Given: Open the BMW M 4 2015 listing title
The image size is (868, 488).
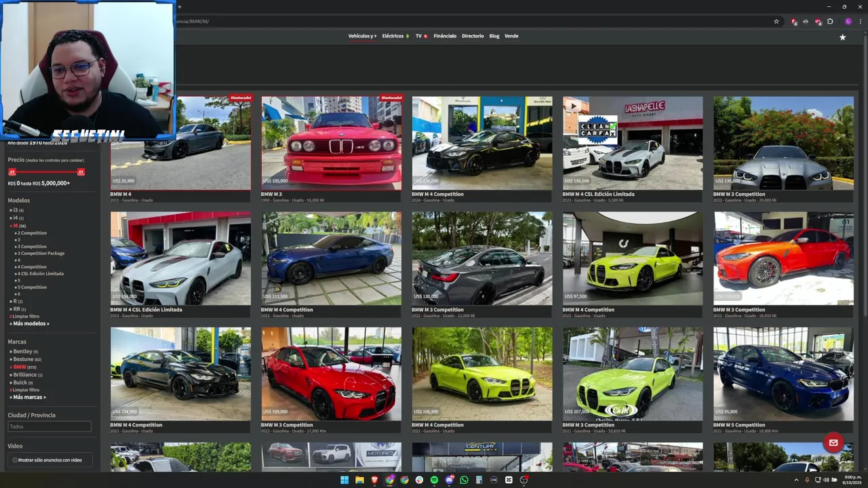Looking at the screenshot, I should [121, 195].
